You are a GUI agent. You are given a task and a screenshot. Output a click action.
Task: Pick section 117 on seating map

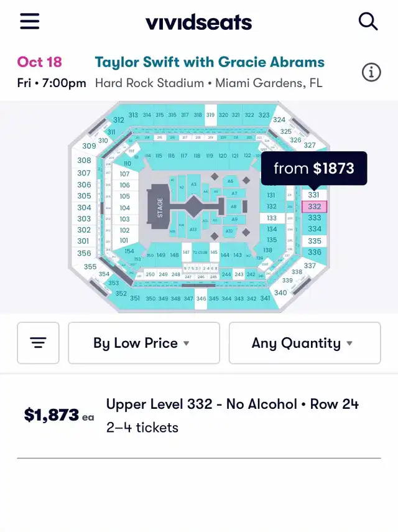tap(183, 156)
